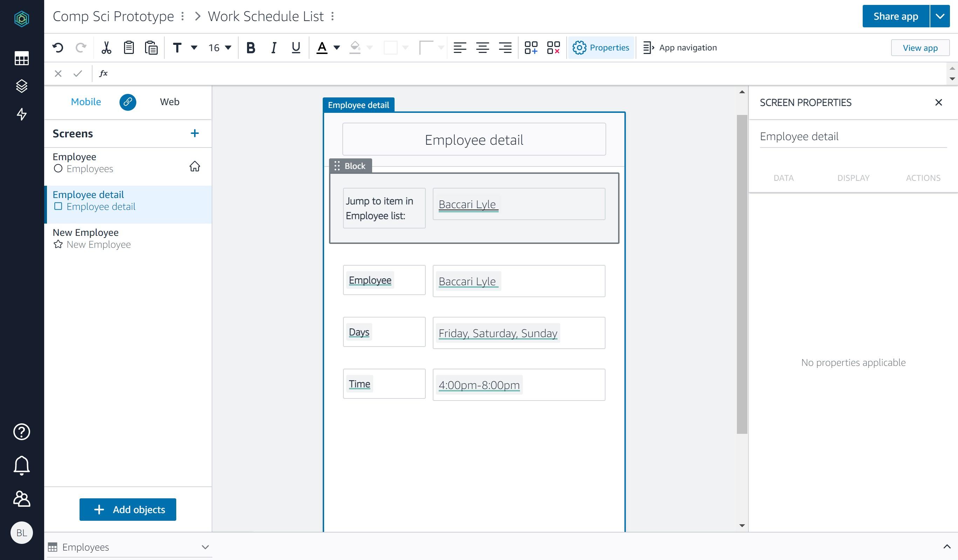Select the bold formatting icon

[x=250, y=47]
